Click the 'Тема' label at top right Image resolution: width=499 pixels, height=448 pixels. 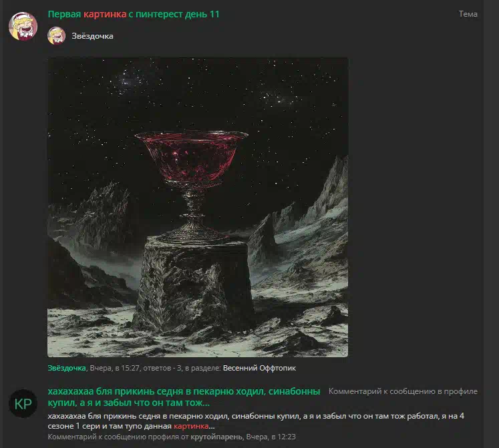(x=468, y=14)
